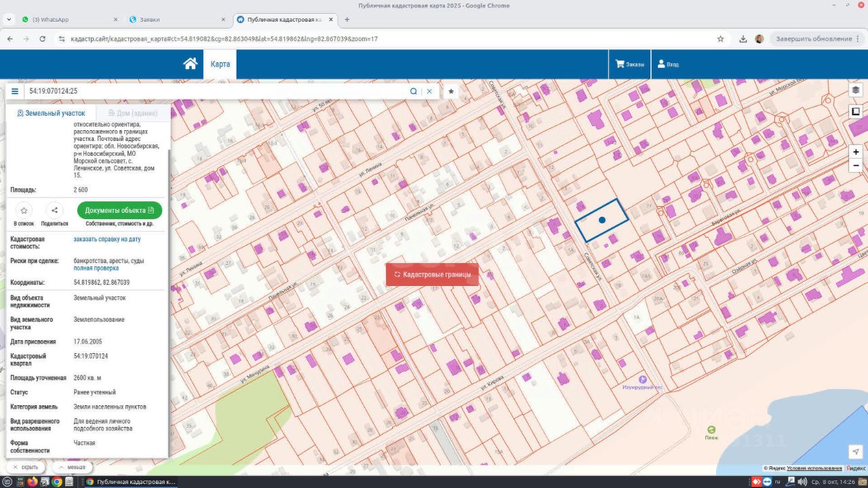Image resolution: width=868 pixels, height=488 pixels.
Task: Click the Категория земель value Земли населенных пунктов
Action: pos(110,407)
